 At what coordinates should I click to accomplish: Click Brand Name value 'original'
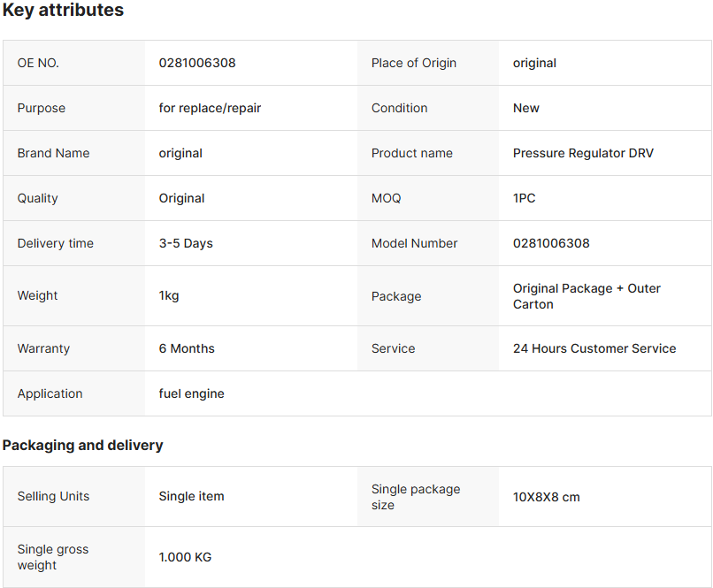[180, 153]
